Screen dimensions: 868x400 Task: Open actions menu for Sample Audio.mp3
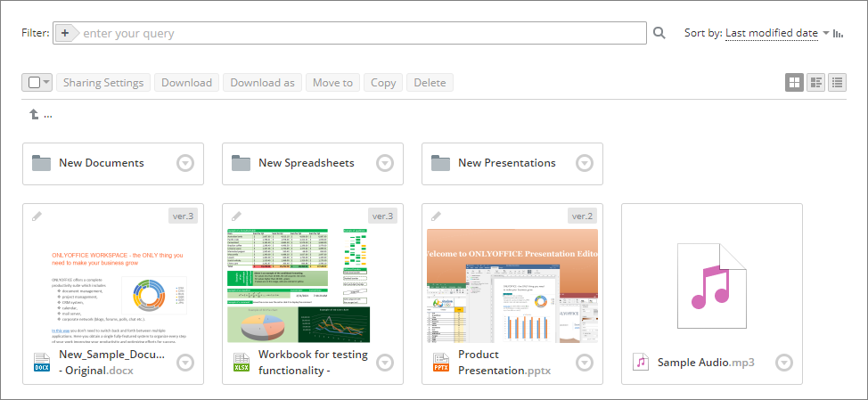point(784,363)
